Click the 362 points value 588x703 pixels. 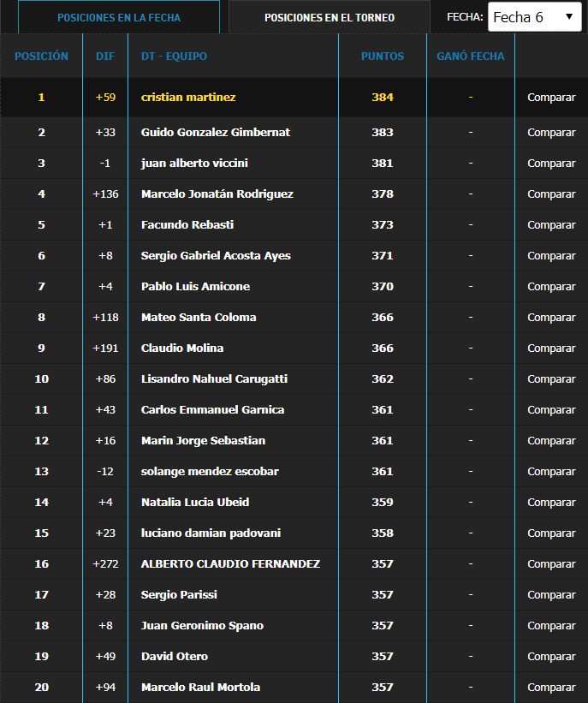pos(383,378)
